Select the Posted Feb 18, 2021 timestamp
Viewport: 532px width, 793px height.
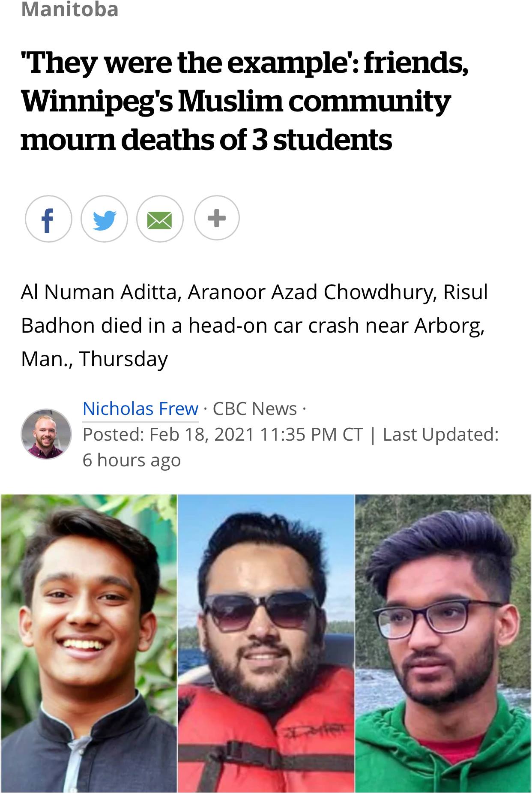pos(223,434)
